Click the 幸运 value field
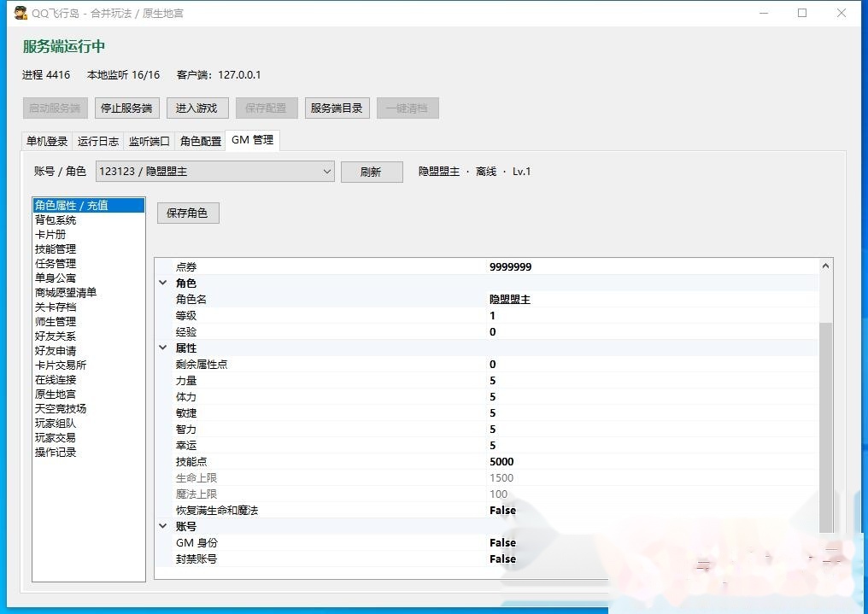The width and height of the screenshot is (868, 614). point(652,445)
